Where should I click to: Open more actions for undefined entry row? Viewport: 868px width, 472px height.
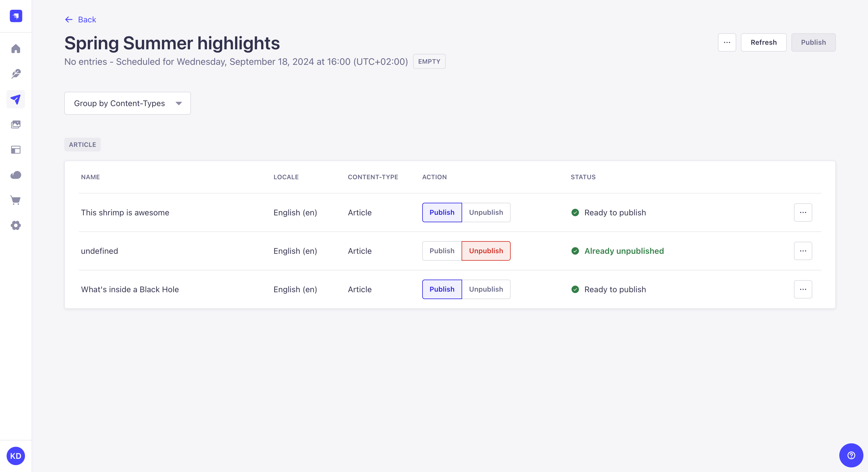[803, 251]
